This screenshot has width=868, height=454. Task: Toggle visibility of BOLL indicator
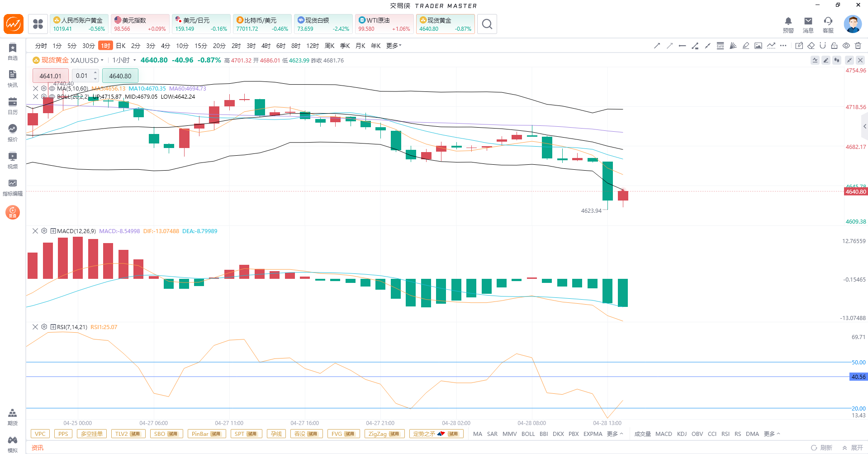[52, 97]
